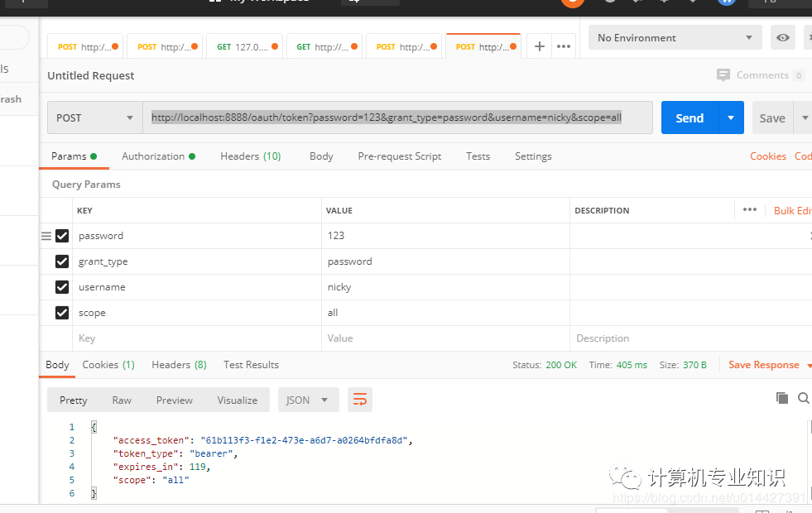Screen dimensions: 812x513
Task: Toggle the wrap lines icon in response
Action: click(x=360, y=400)
